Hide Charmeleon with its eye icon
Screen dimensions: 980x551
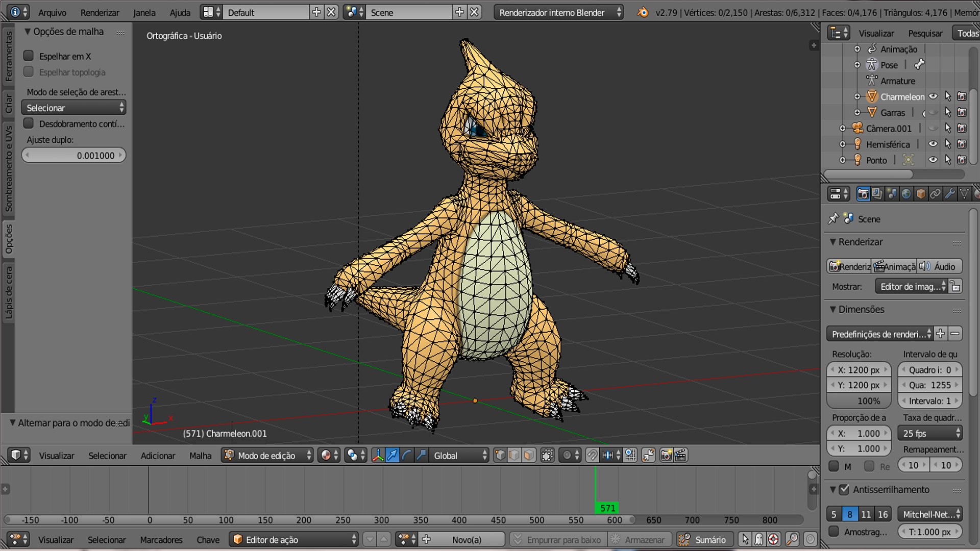pyautogui.click(x=933, y=96)
